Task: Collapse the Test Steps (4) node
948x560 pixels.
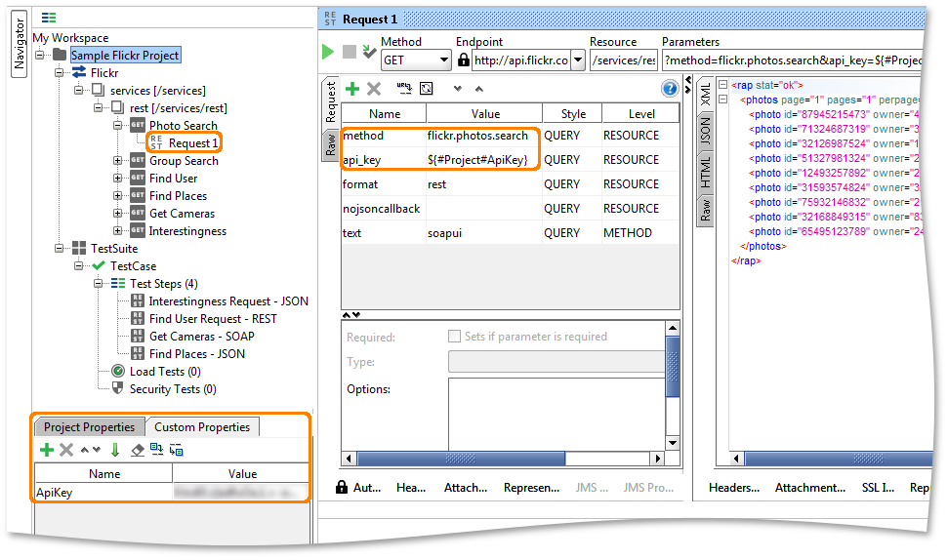Action: (98, 283)
